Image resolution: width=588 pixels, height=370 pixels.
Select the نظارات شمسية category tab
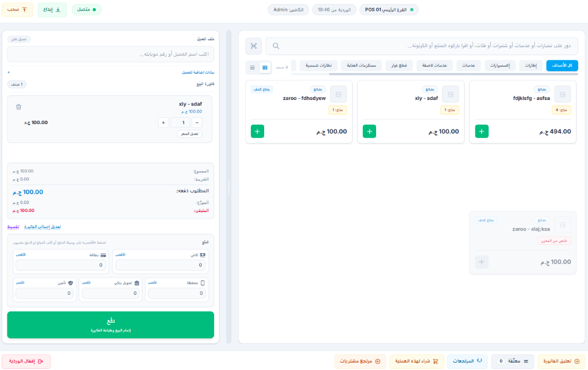[318, 65]
